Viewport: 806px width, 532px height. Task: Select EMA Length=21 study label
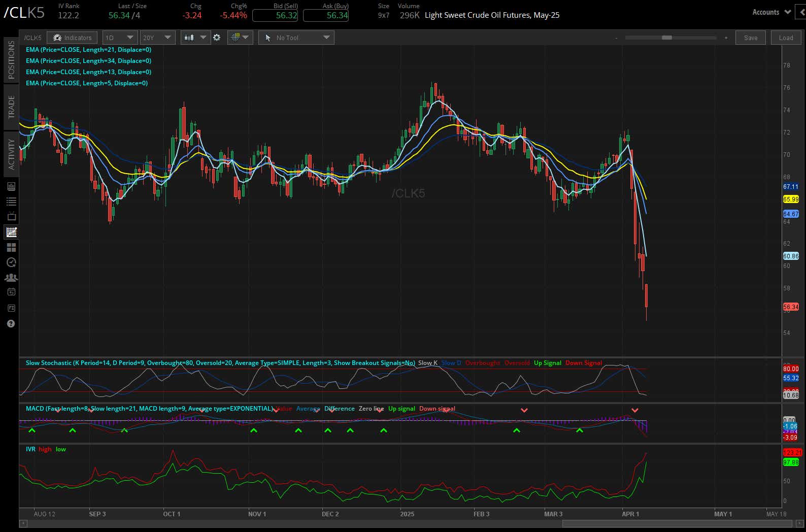click(x=88, y=50)
